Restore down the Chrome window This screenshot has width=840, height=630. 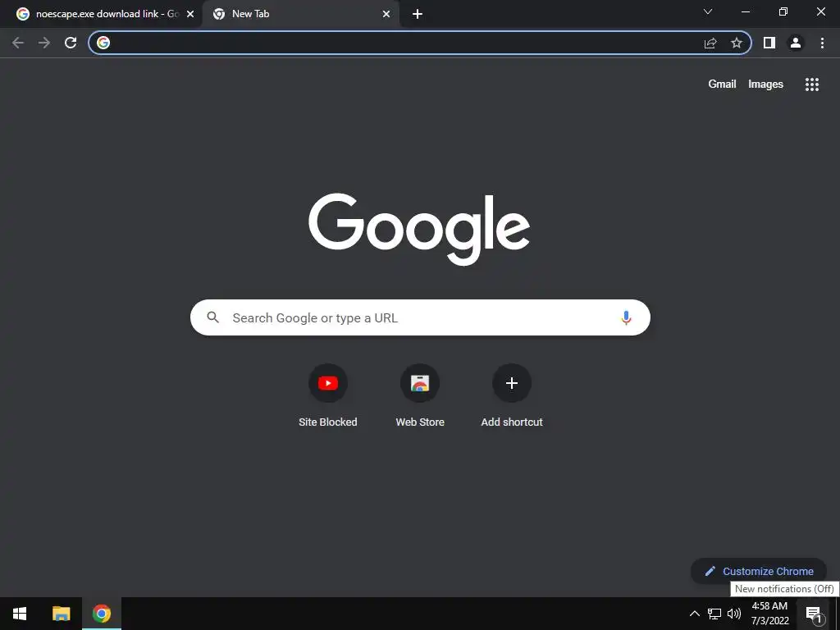(x=783, y=11)
